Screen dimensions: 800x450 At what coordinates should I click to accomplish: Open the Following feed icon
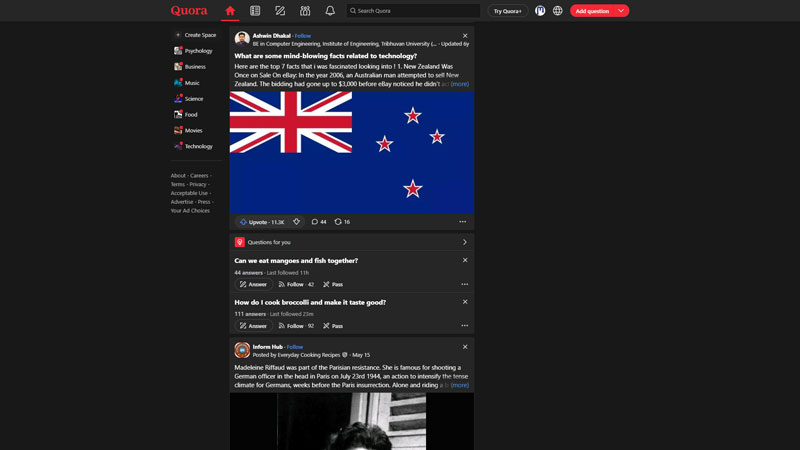[255, 11]
